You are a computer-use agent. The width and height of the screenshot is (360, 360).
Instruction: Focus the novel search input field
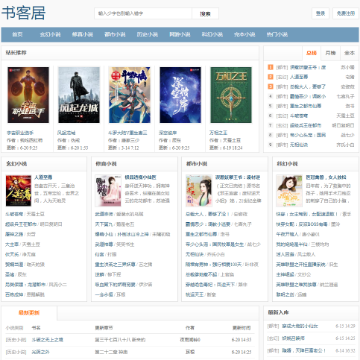(x=143, y=14)
